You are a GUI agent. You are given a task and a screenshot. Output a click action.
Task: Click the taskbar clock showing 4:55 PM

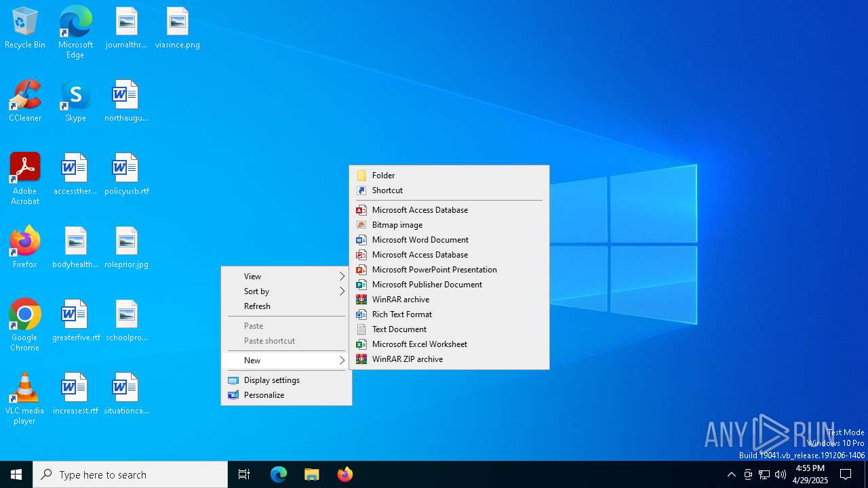810,474
